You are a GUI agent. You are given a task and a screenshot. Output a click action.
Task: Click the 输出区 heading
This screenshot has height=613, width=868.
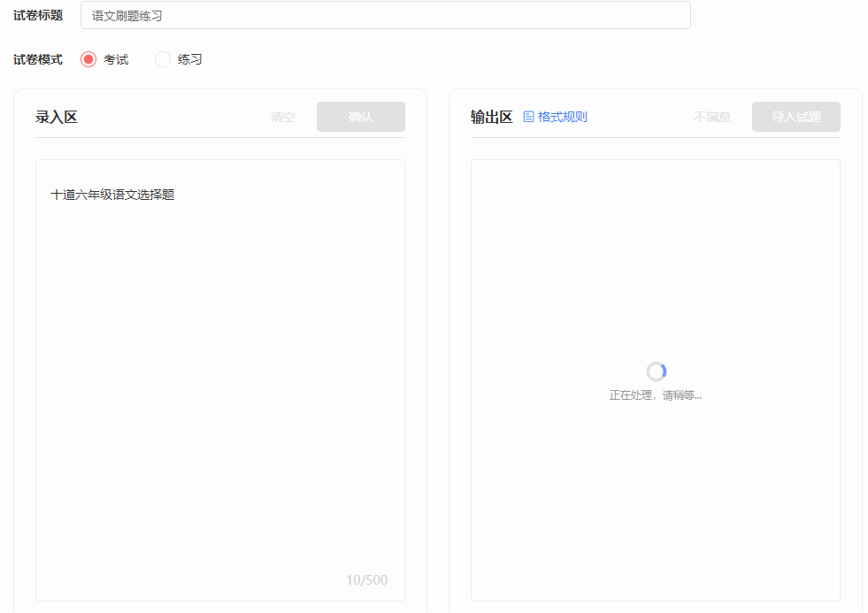[x=492, y=117]
